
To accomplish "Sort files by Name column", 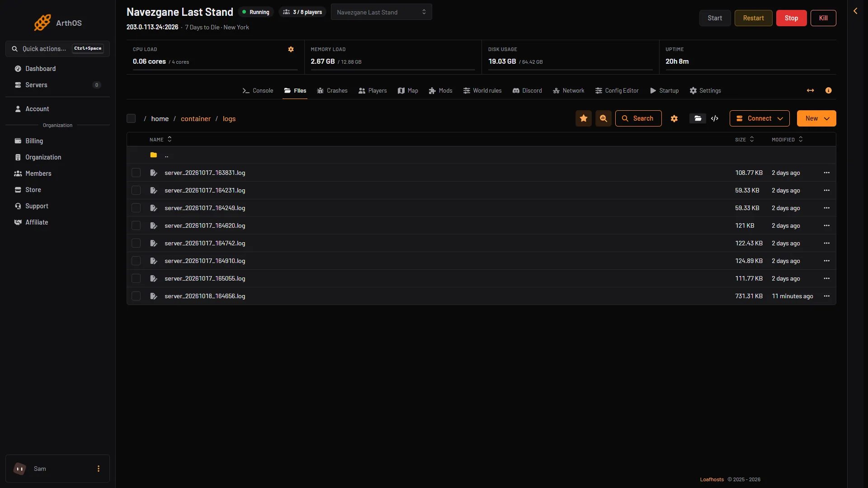I will 160,140.
